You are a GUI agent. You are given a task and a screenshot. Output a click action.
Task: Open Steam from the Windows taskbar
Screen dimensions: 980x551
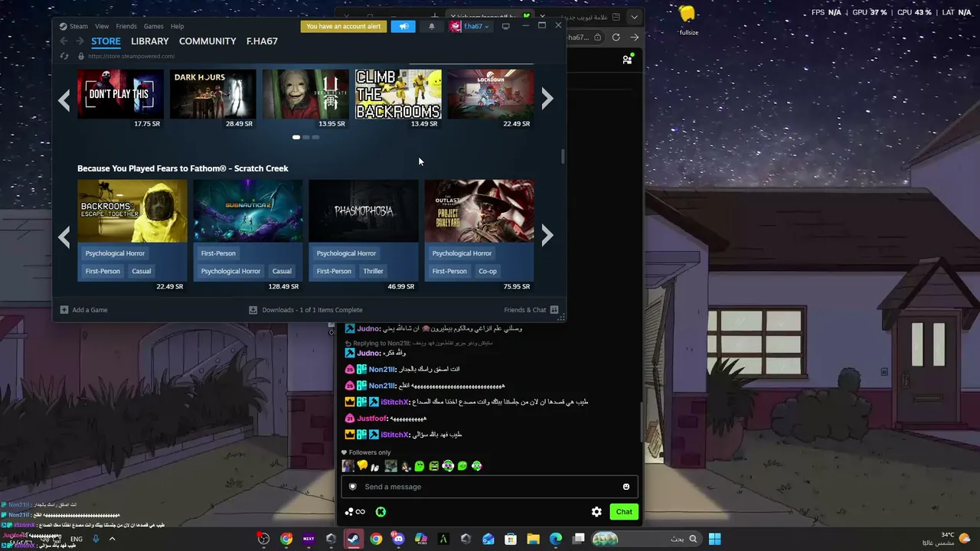point(354,539)
